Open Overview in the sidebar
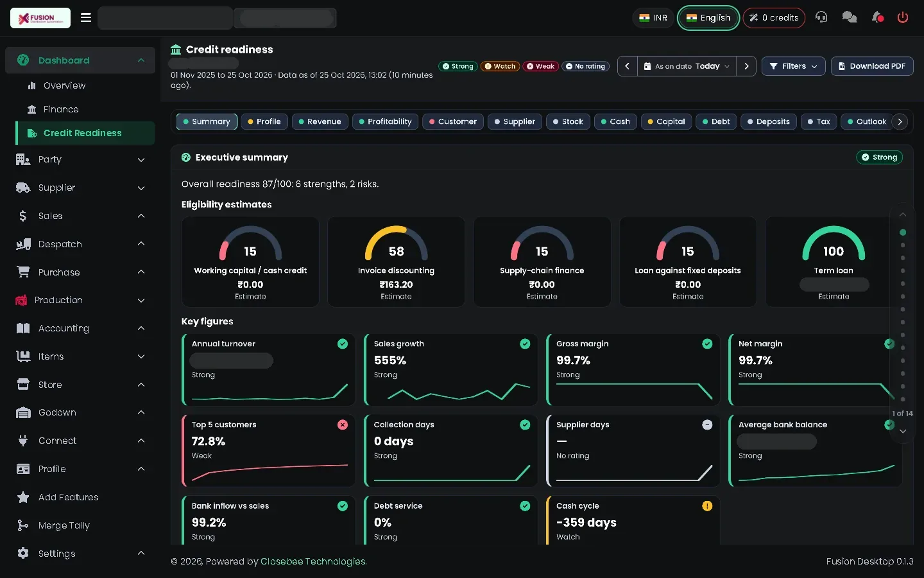This screenshot has height=578, width=924. click(x=64, y=85)
